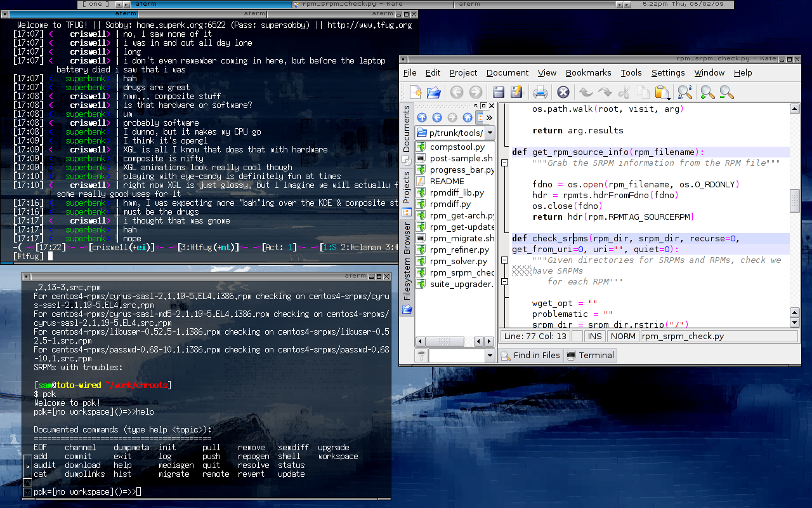Click the Save As icon with pencil
The height and width of the screenshot is (508, 812).
517,92
